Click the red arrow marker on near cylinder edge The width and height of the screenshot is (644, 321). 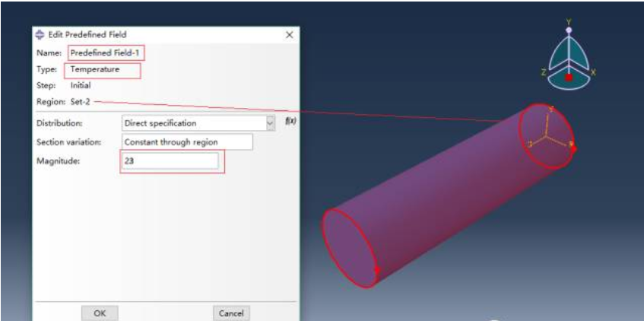coord(377,270)
